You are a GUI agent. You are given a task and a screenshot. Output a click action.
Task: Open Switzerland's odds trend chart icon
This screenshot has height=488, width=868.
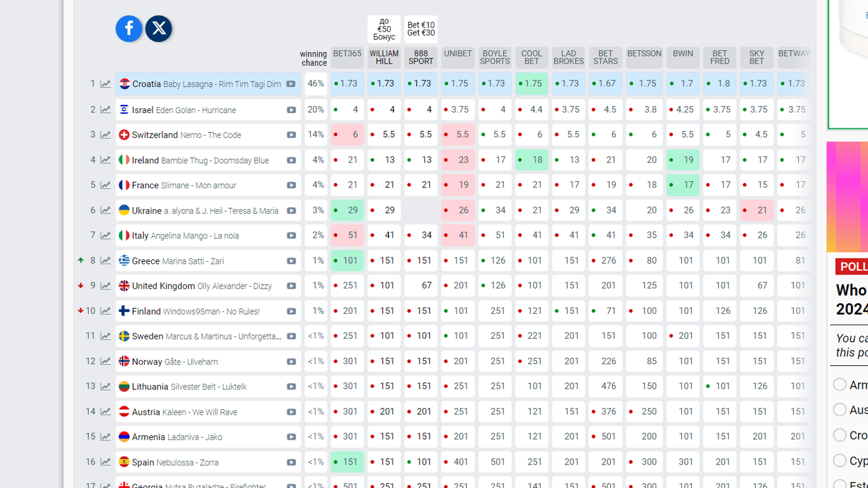point(105,135)
